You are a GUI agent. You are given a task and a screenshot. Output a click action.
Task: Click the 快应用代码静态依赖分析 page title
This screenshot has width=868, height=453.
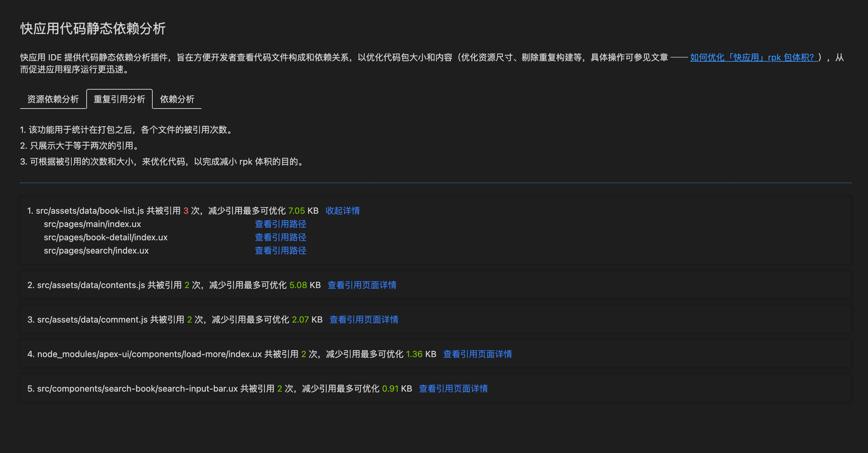(93, 29)
